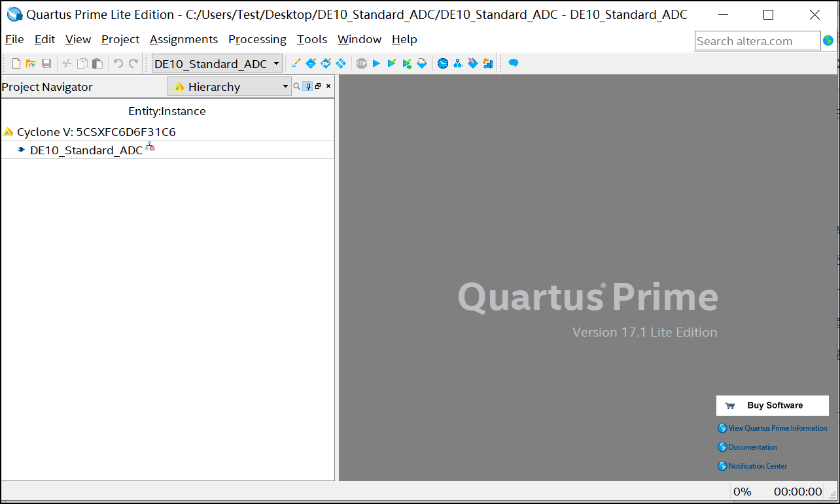Open the Processing menu
The width and height of the screenshot is (840, 504).
[x=257, y=39]
